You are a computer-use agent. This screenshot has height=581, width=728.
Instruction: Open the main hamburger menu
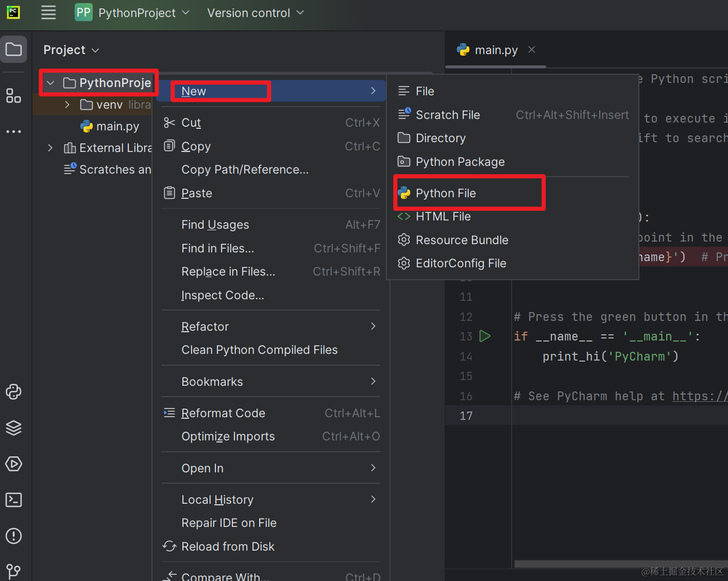pyautogui.click(x=48, y=12)
